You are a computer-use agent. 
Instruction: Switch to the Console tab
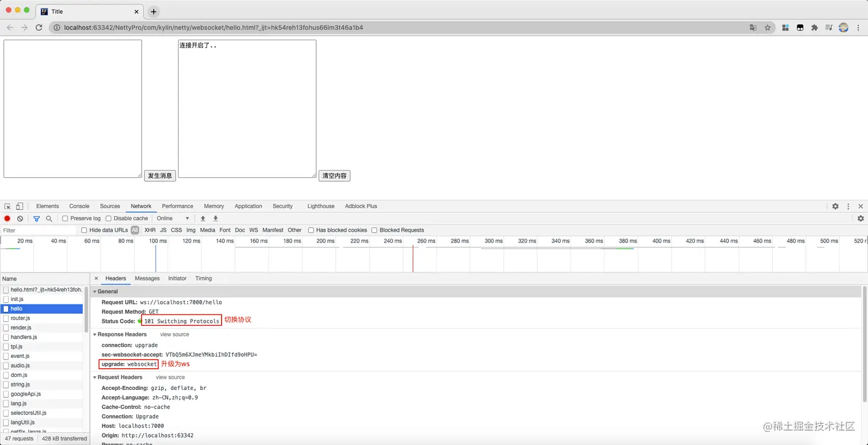pos(79,206)
